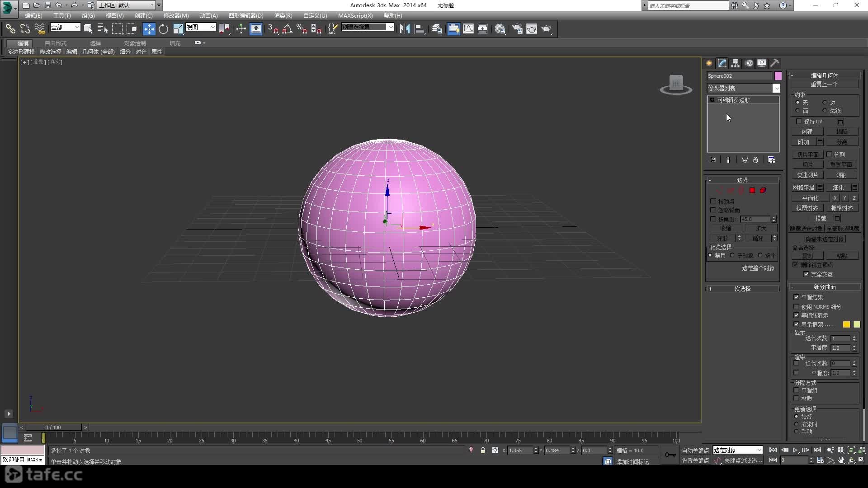Switch to the 对象绘制 ribbon tab

(x=135, y=43)
